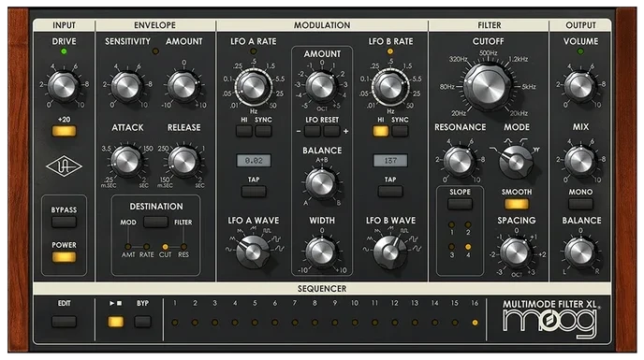Click the RELEASE knob
This screenshot has height=360, width=644.
click(x=183, y=161)
